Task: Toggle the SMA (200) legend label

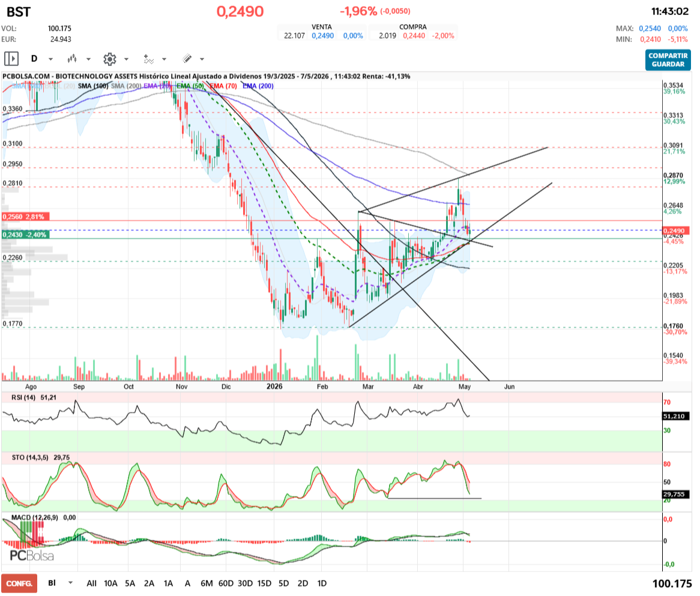Action: (x=126, y=86)
